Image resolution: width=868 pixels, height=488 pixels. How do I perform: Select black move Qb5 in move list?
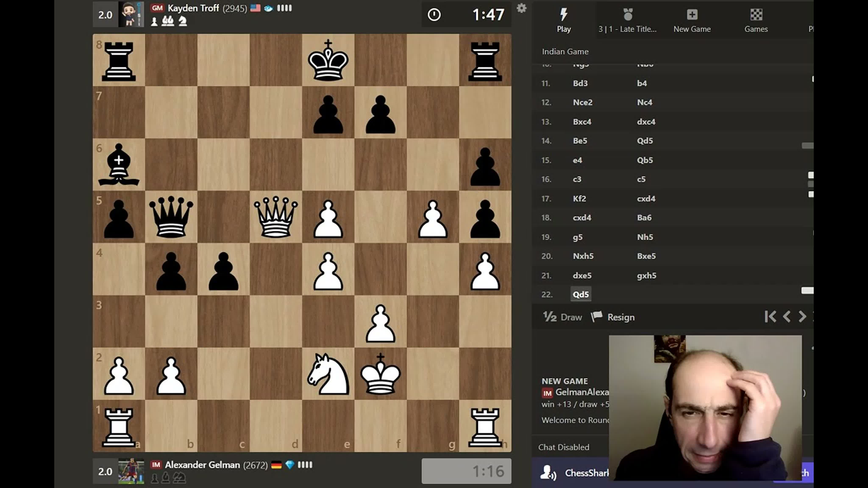(x=645, y=160)
